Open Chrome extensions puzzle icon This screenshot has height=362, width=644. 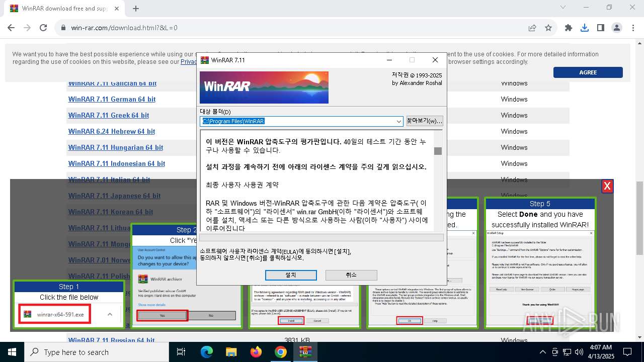(x=569, y=28)
